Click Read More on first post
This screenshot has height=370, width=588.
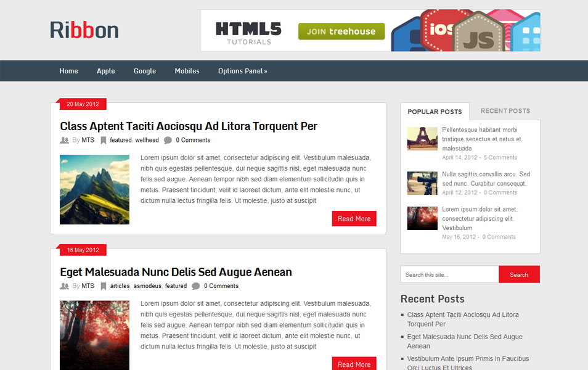354,218
